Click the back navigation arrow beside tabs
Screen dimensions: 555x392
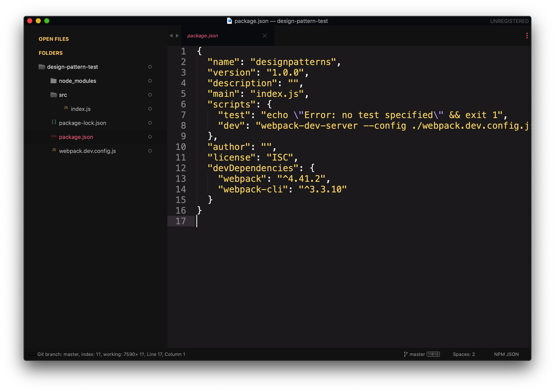tap(171, 36)
